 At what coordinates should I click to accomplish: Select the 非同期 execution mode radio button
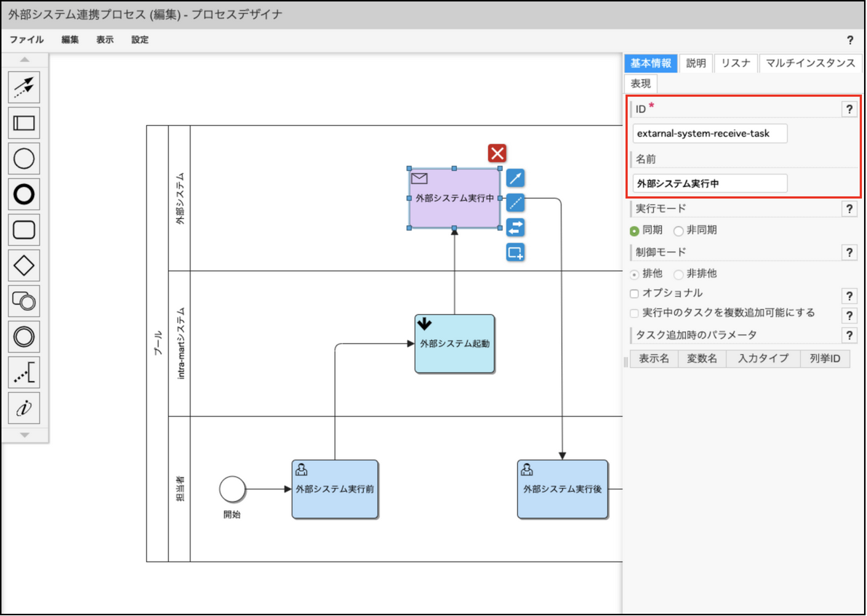coord(679,231)
